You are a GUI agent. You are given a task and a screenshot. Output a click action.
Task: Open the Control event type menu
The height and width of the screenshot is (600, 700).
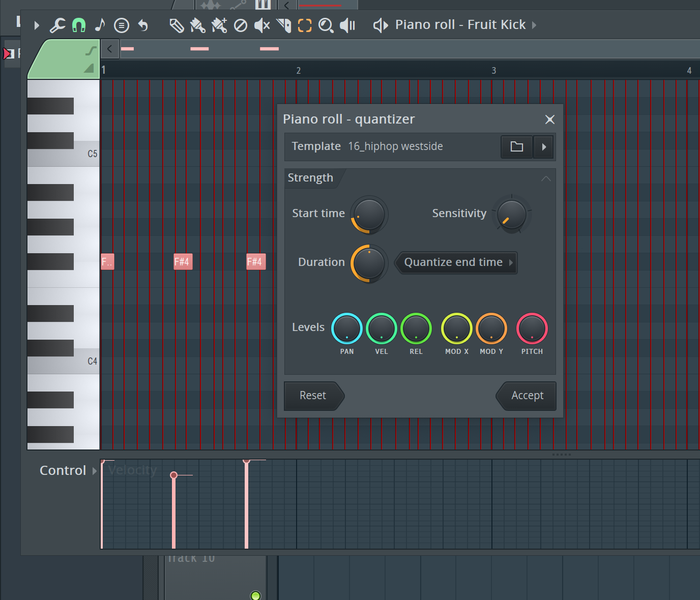coord(68,470)
